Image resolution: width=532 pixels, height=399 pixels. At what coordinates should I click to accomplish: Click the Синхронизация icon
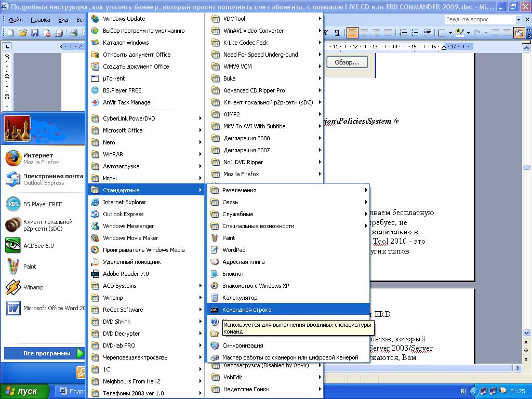[215, 345]
